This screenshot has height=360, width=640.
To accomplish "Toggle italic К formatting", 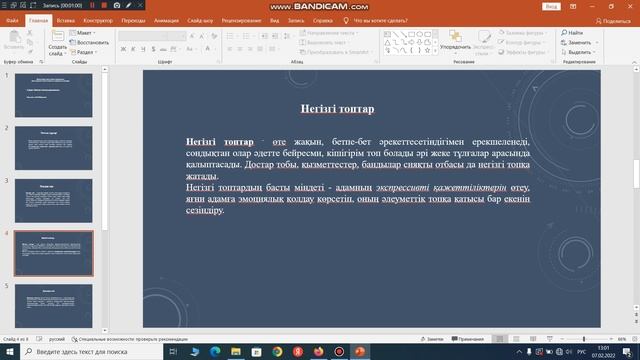I will [x=133, y=49].
